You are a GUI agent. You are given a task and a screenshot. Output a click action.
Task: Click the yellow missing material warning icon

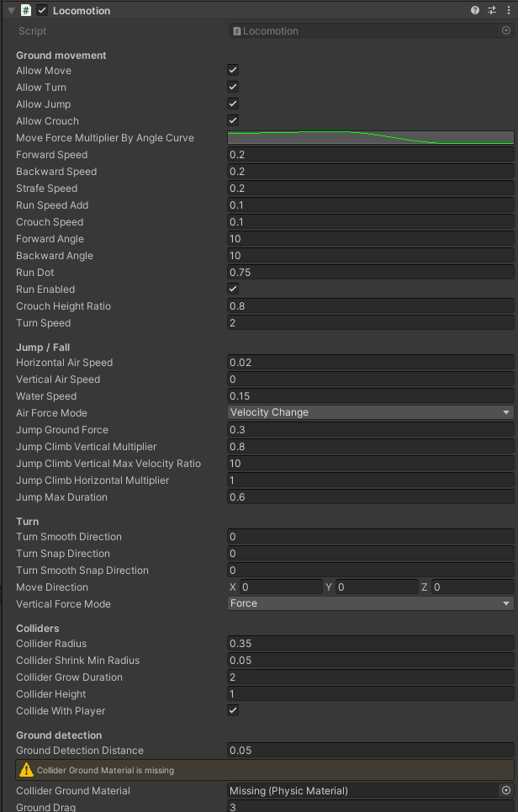(26, 770)
